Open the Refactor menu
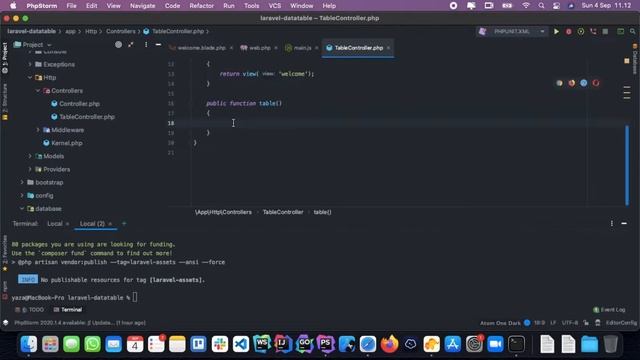The height and width of the screenshot is (360, 640). point(201,6)
